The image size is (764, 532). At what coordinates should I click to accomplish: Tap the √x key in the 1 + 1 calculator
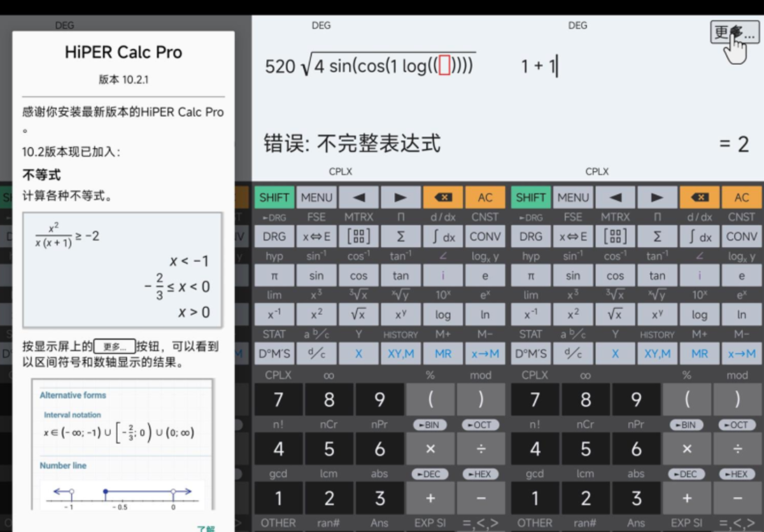click(x=615, y=314)
